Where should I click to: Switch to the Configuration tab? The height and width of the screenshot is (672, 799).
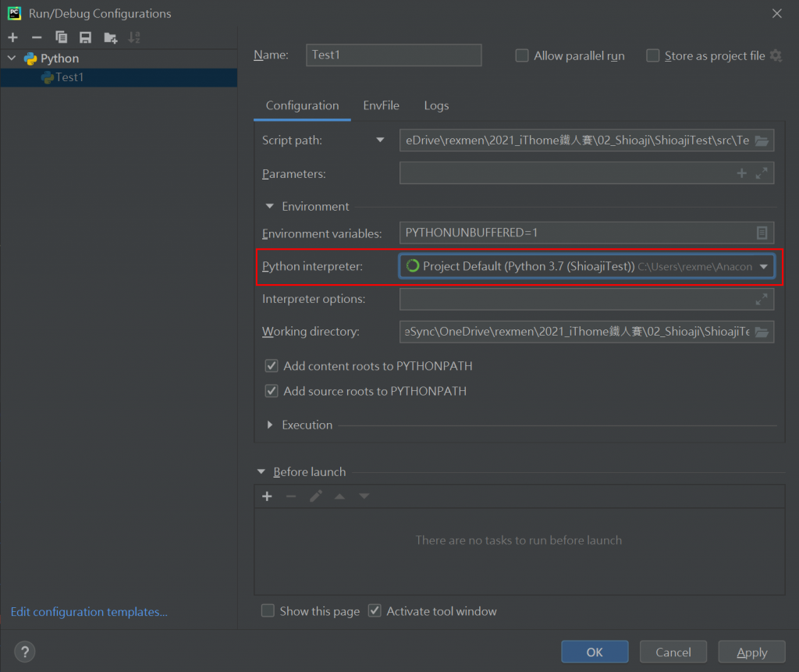[302, 105]
